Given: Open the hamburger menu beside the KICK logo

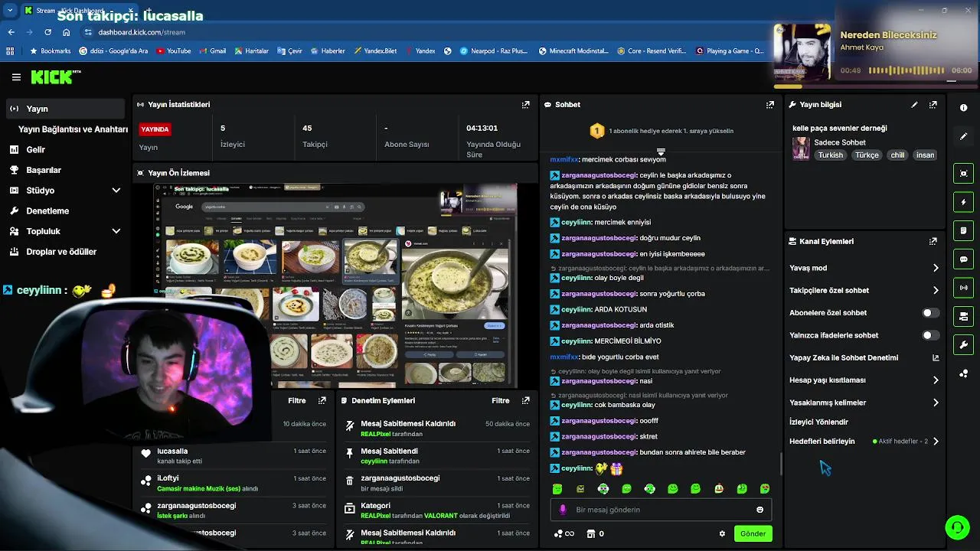Looking at the screenshot, I should tap(16, 77).
